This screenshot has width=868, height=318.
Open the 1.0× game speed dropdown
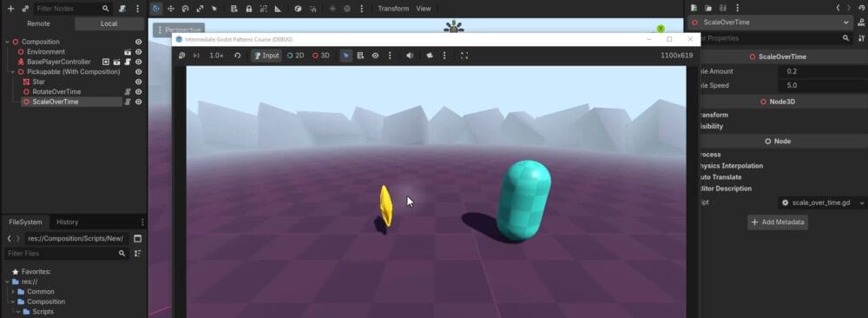[216, 56]
